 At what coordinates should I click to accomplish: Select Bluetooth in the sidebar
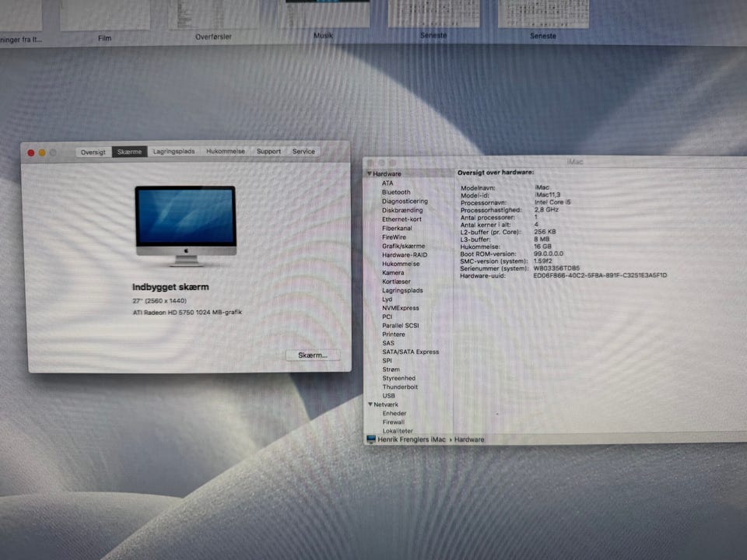(396, 192)
